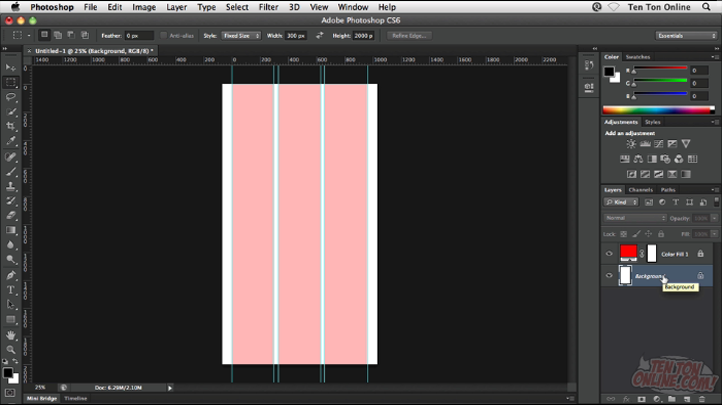The image size is (722, 405).
Task: Click Add layer mask icon
Action: click(x=641, y=399)
